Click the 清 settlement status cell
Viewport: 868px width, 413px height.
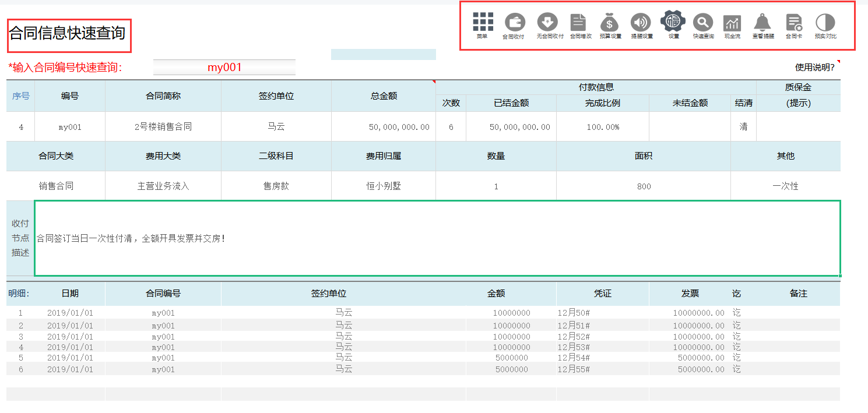[743, 126]
